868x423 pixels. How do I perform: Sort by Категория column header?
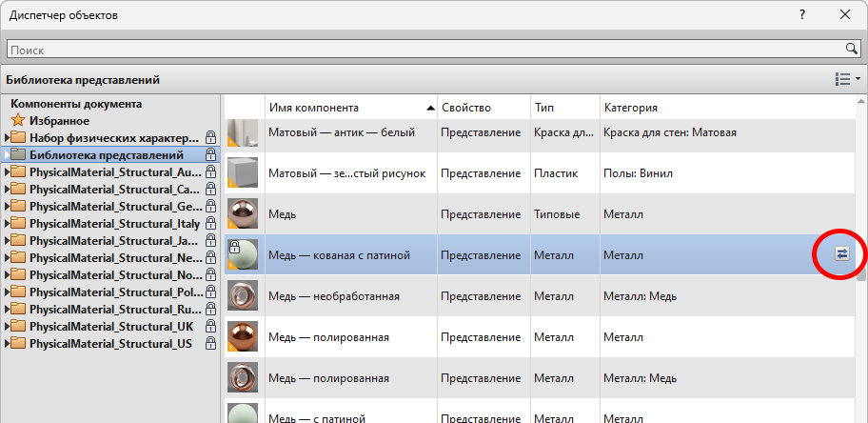click(726, 108)
